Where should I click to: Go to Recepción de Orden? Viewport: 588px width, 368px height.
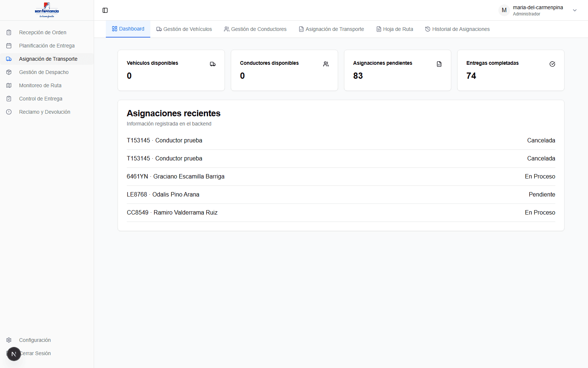[x=47, y=32]
